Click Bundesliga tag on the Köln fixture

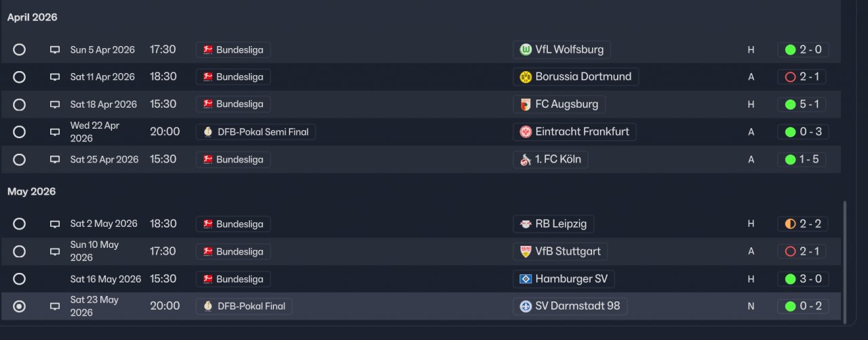click(233, 160)
